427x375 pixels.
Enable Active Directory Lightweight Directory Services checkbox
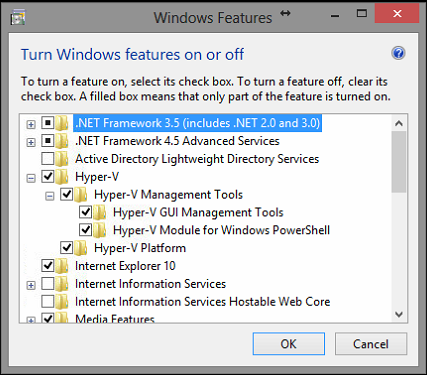pyautogui.click(x=48, y=159)
